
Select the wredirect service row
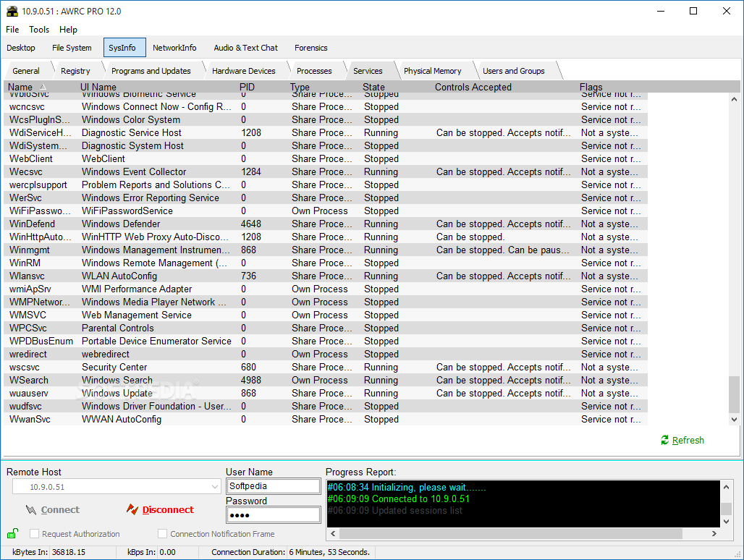(326, 355)
